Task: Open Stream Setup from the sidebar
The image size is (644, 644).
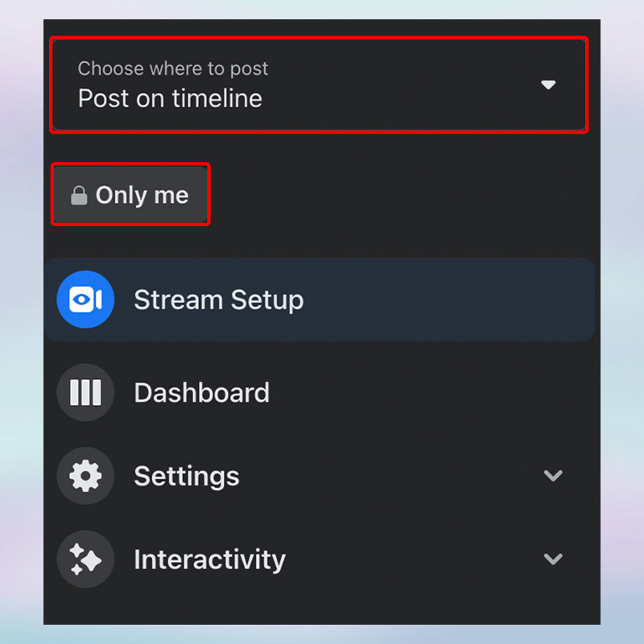Action: (218, 299)
